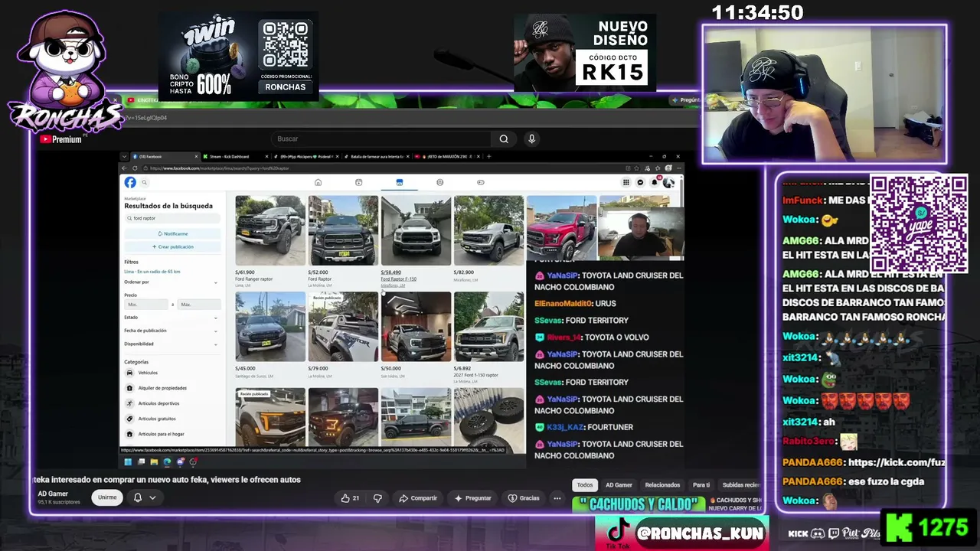Select the Todos filter chip
Image resolution: width=980 pixels, height=551 pixels.
(x=585, y=485)
